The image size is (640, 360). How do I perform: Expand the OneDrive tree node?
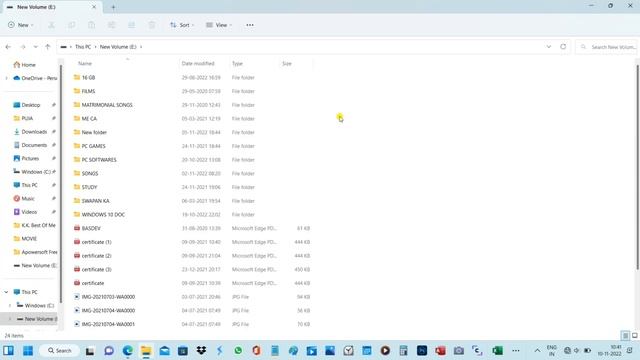(7, 78)
